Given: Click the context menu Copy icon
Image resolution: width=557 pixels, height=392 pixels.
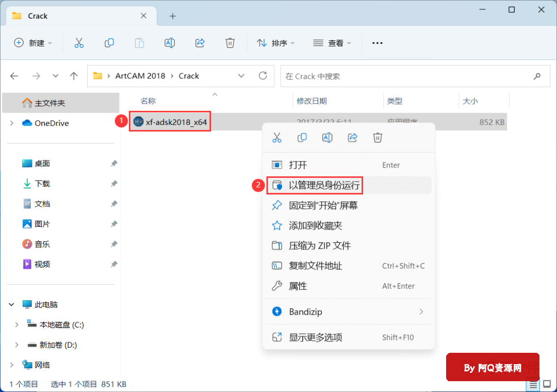Looking at the screenshot, I should point(302,138).
